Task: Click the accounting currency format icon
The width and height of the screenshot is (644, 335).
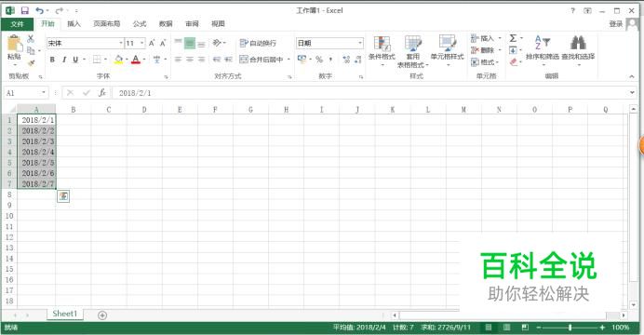Action: (302, 60)
